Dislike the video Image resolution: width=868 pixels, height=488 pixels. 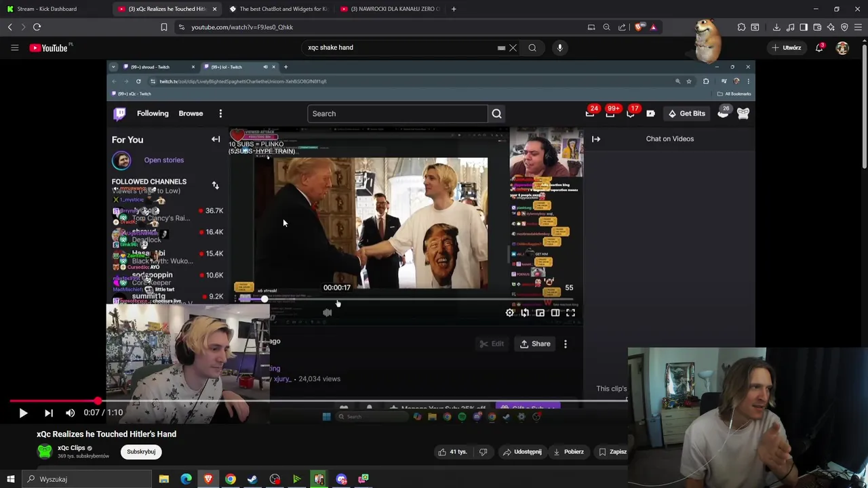point(484,452)
